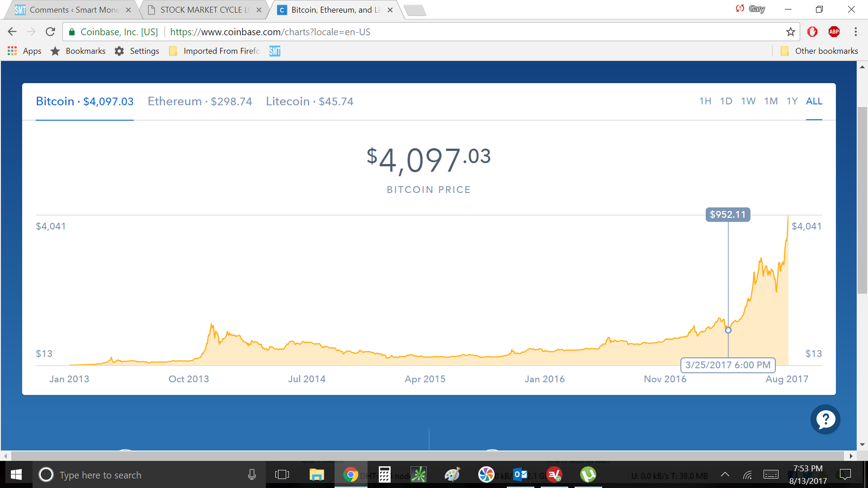Screen dimensions: 868x488
Task: Open the Wi-Fi network tray icon
Action: [748, 474]
